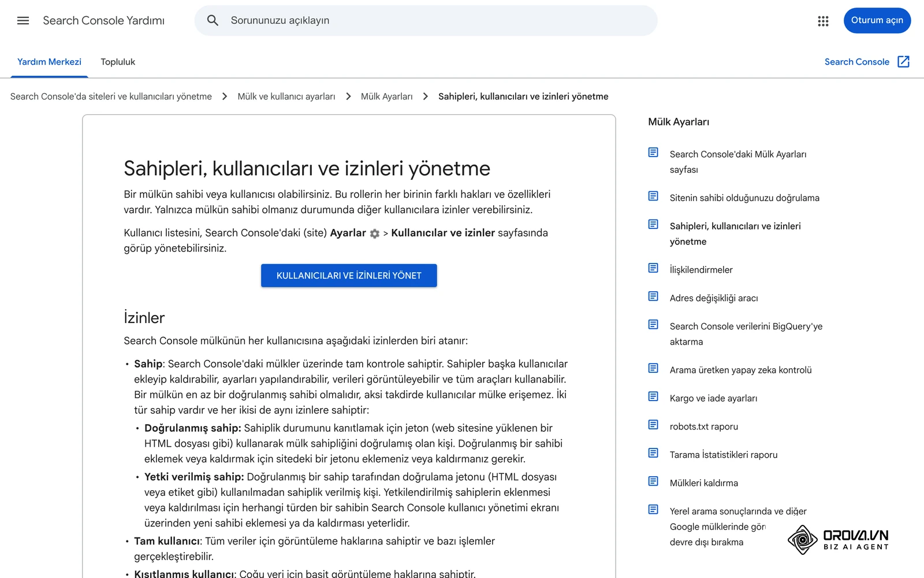Open sidebar link robots.txt raporu
Image resolution: width=924 pixels, height=578 pixels.
click(704, 427)
